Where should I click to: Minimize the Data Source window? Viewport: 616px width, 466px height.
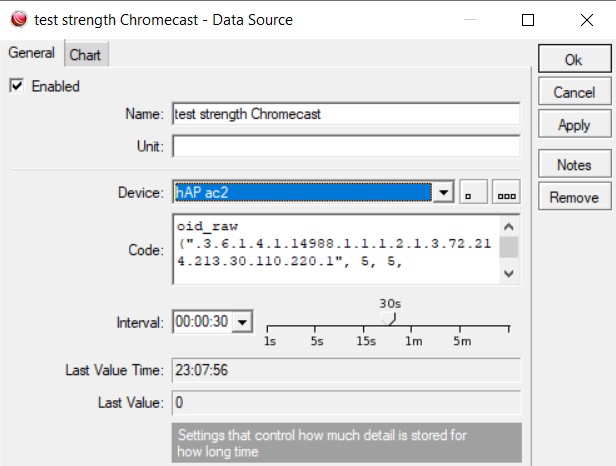(469, 20)
